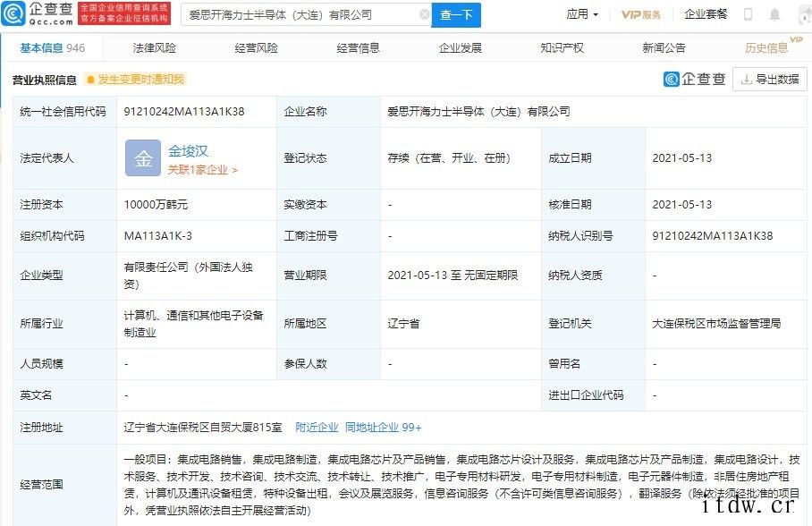
Task: Clear the search box with X icon
Action: point(424,15)
